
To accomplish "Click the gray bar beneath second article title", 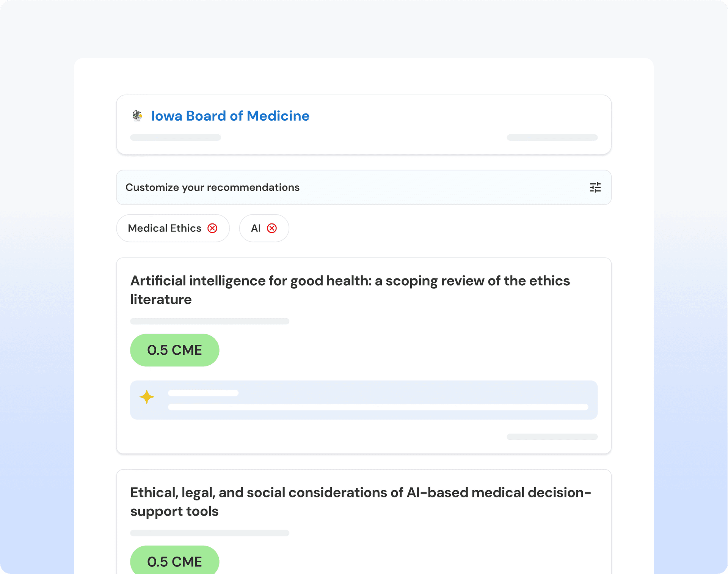I will click(x=210, y=533).
